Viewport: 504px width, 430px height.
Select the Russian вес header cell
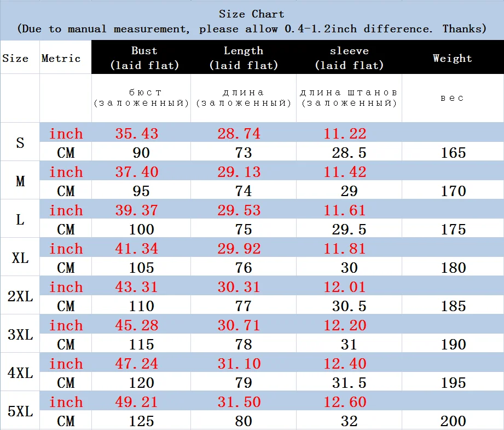tap(452, 98)
